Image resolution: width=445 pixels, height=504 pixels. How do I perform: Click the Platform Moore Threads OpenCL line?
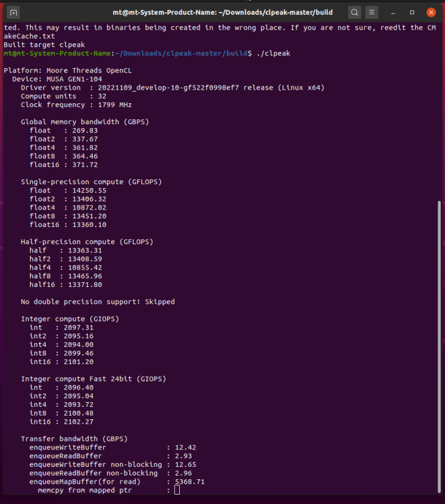68,70
